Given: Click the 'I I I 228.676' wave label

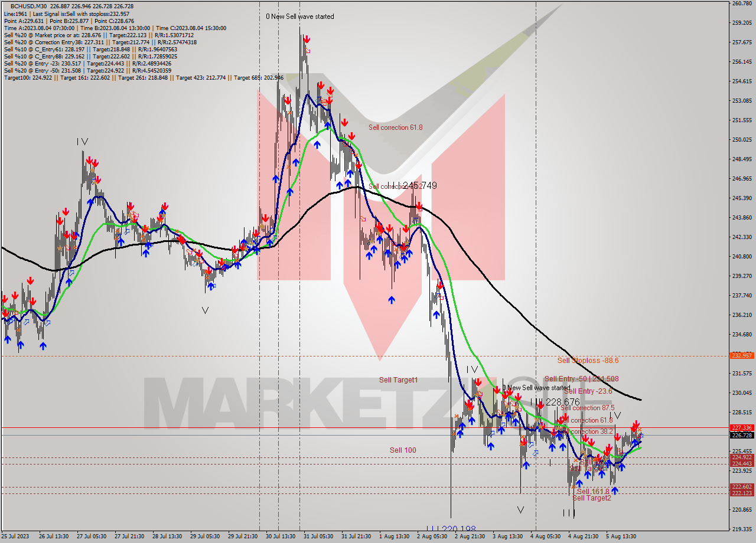Looking at the screenshot, I should [x=555, y=402].
